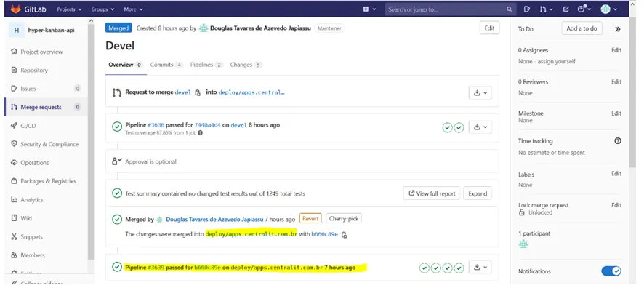Open hyper-kanban-api project in sidebar
The width and height of the screenshot is (644, 296).
click(x=46, y=30)
